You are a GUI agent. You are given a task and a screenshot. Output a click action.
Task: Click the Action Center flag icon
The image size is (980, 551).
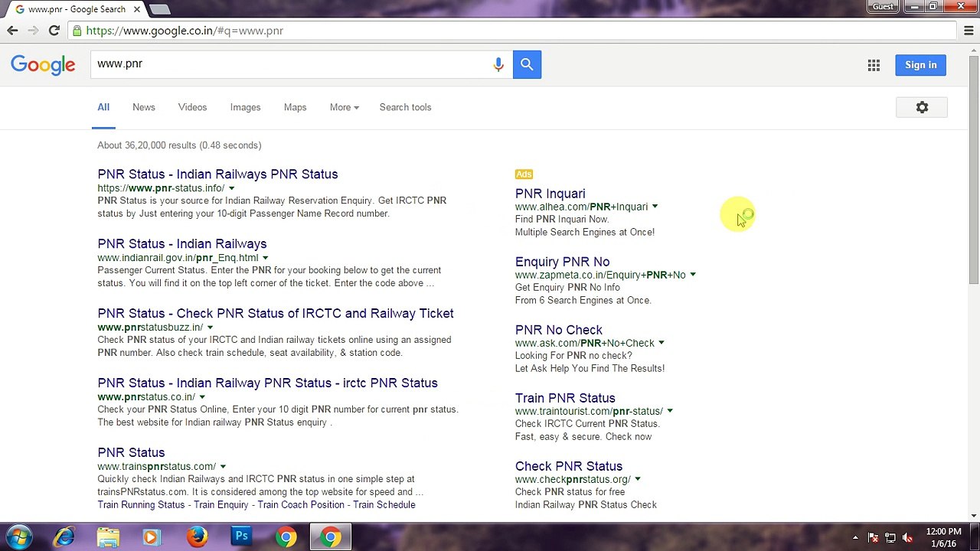[x=873, y=537]
